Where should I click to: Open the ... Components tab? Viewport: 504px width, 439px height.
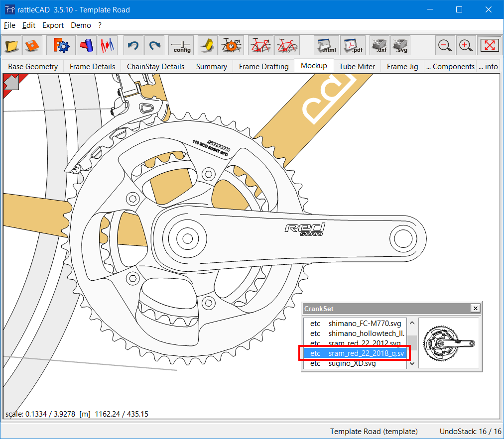coord(450,67)
